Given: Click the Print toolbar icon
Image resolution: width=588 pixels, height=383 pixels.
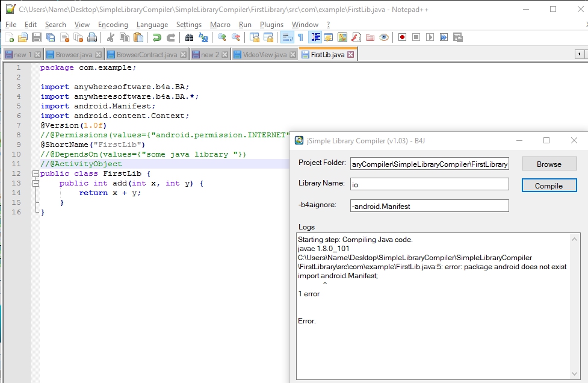Looking at the screenshot, I should pos(92,37).
